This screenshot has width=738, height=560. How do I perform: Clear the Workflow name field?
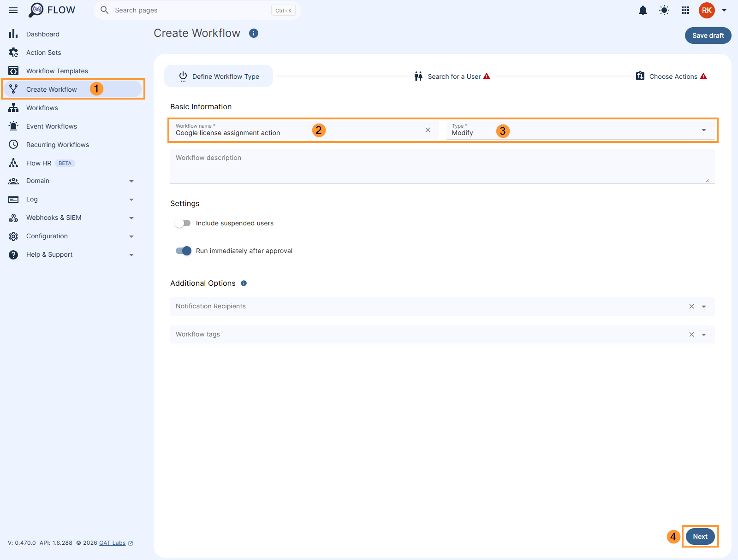click(x=428, y=130)
